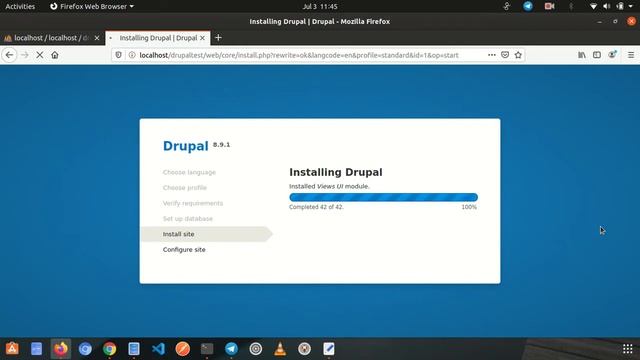Open the text editor dock icon
This screenshot has width=640, height=360.
coord(329,349)
